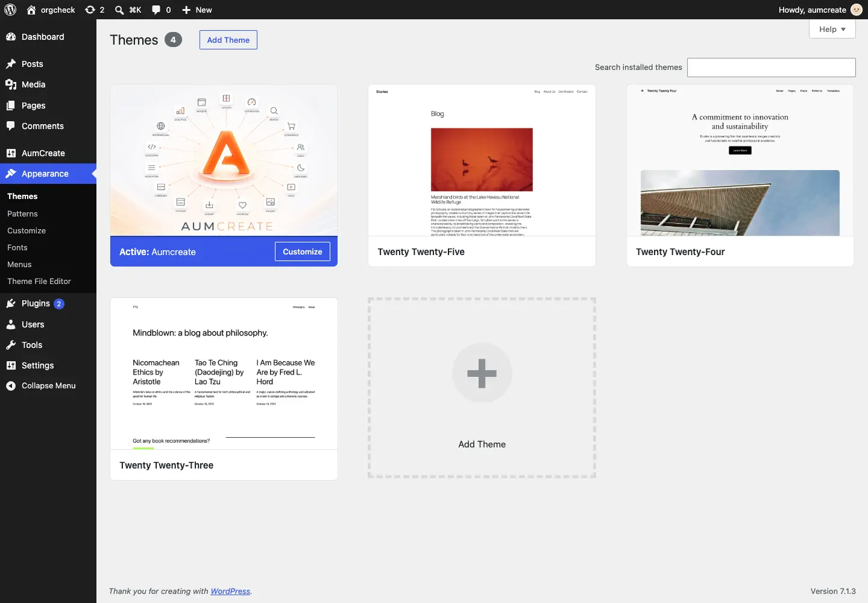Screen dimensions: 868x603
Task: Open the Media library menu
Action: coord(48,84)
